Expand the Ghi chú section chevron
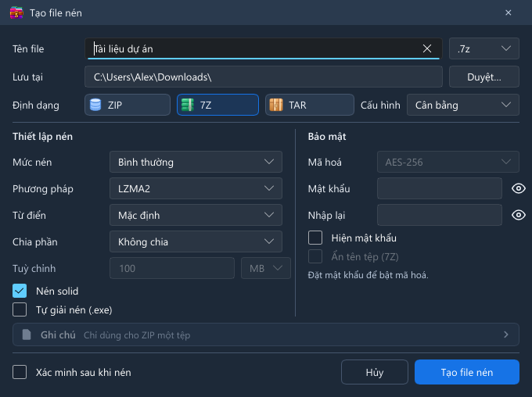Screen dimensions: 532x397 (506, 334)
